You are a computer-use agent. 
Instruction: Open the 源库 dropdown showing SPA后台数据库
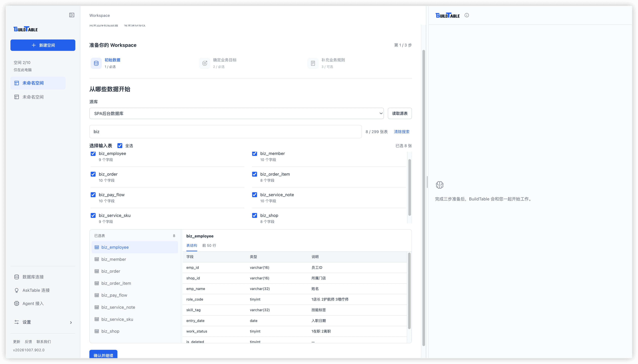point(236,113)
